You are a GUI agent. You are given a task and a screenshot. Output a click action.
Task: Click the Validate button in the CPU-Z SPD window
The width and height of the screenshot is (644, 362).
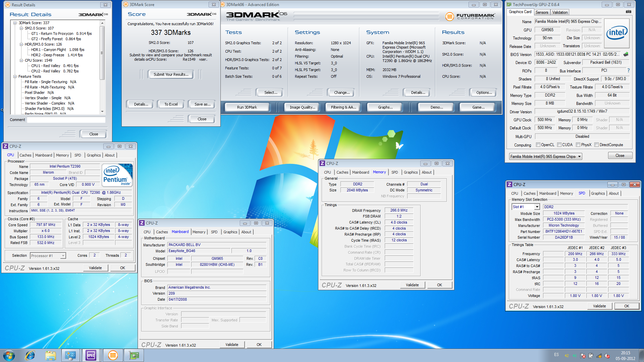coord(599,306)
